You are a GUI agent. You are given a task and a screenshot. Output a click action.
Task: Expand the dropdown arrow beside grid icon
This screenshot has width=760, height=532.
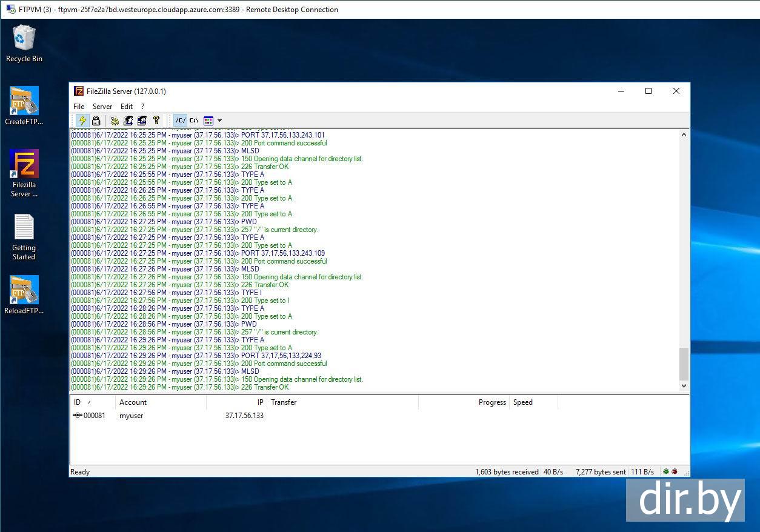pyautogui.click(x=219, y=121)
